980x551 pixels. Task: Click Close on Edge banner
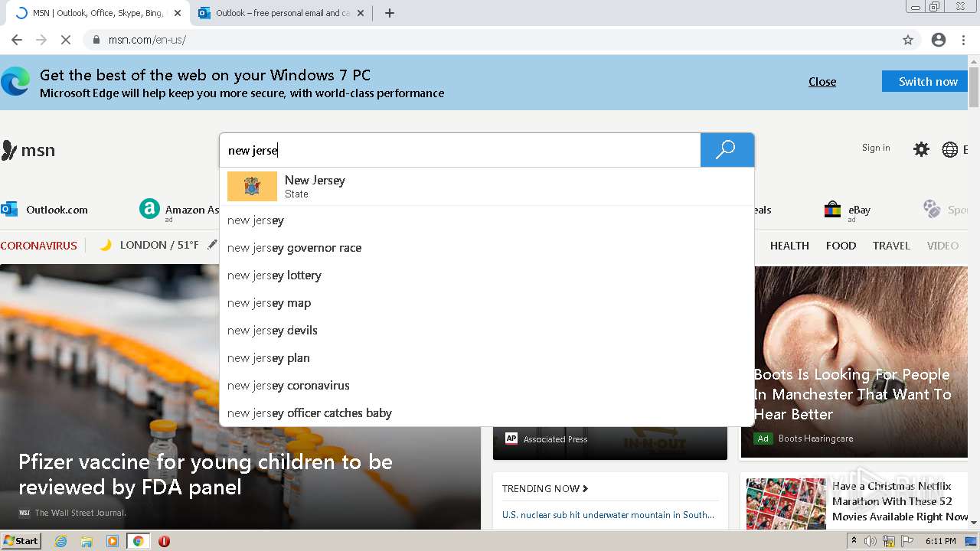click(822, 82)
